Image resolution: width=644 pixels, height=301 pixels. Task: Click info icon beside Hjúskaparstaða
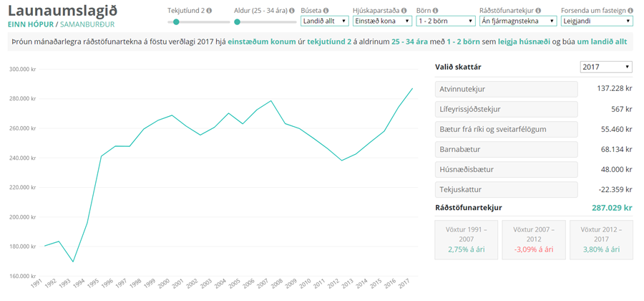click(x=404, y=11)
